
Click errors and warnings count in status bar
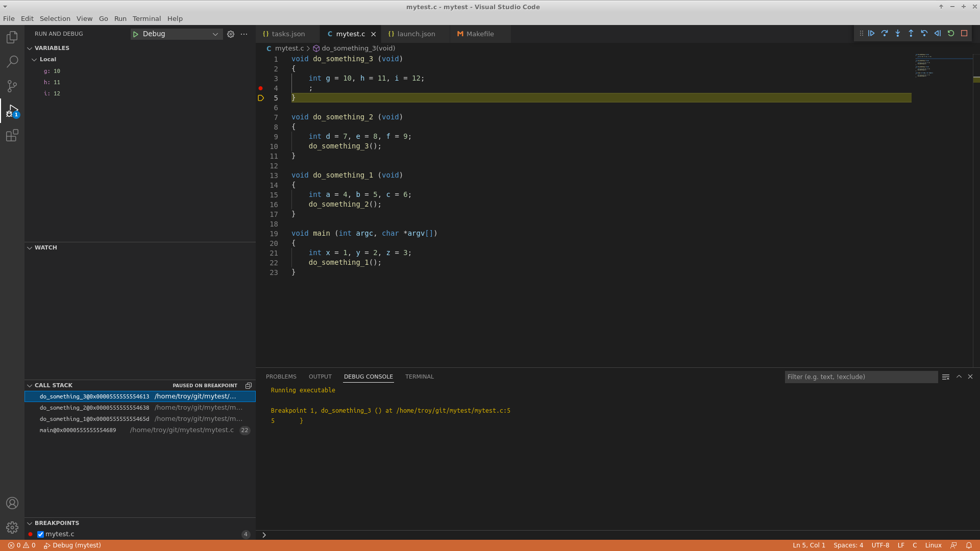21,545
